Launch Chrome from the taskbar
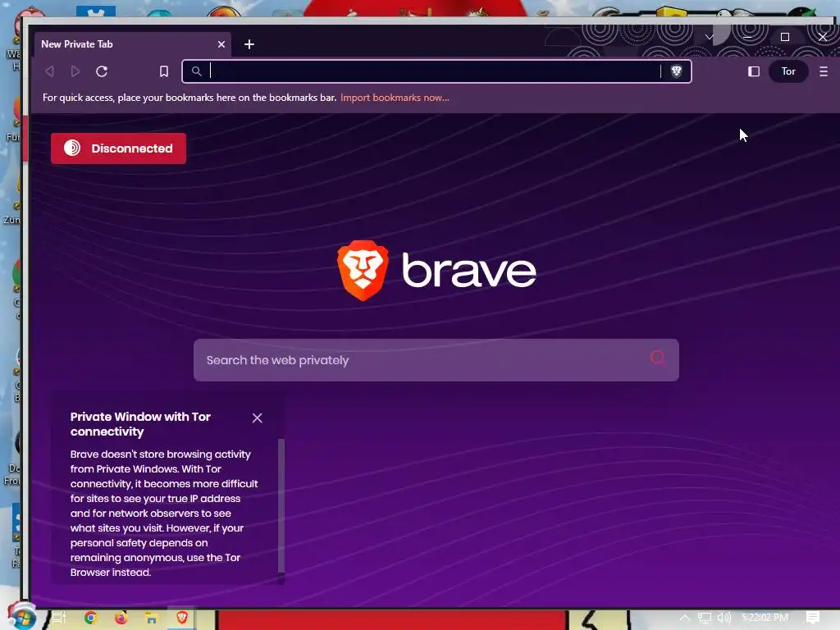Viewport: 840px width, 630px height. pos(90,618)
